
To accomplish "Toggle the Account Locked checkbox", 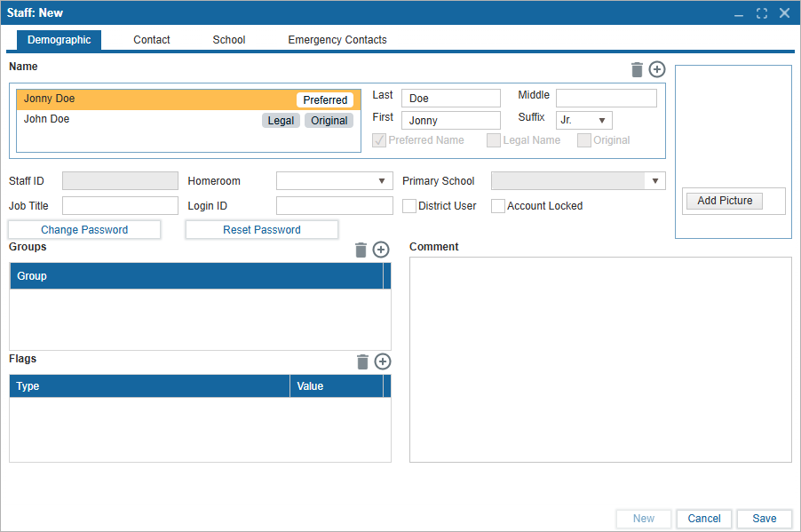I will pyautogui.click(x=498, y=206).
